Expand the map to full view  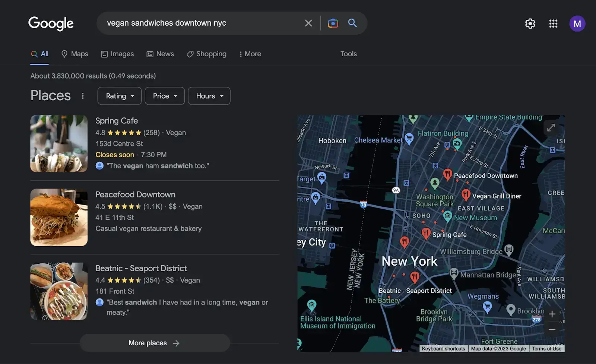(x=551, y=127)
